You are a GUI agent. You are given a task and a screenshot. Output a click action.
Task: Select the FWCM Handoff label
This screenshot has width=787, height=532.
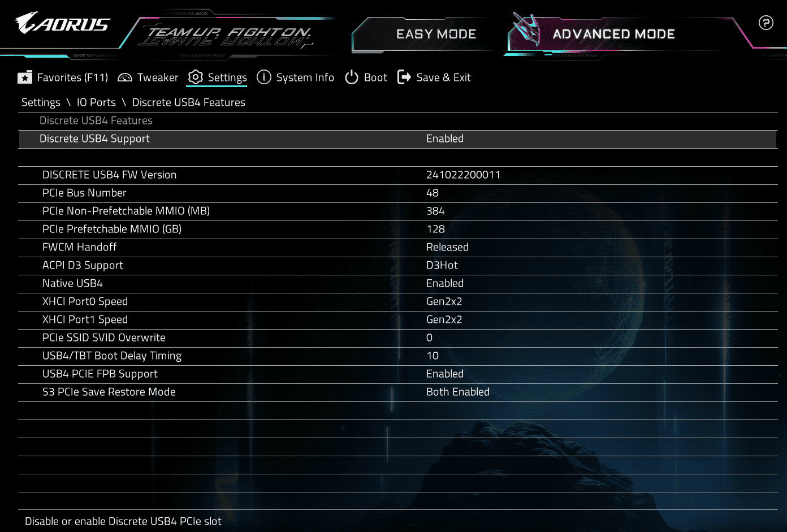(80, 247)
